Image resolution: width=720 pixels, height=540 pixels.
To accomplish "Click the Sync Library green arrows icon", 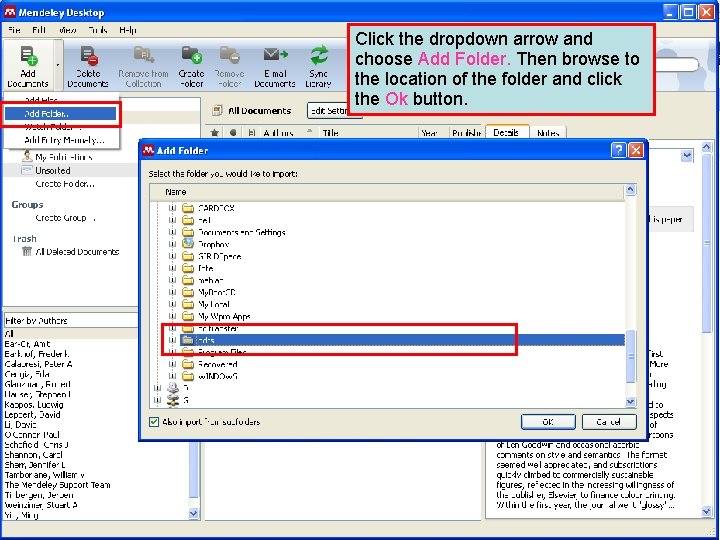I will [x=319, y=56].
